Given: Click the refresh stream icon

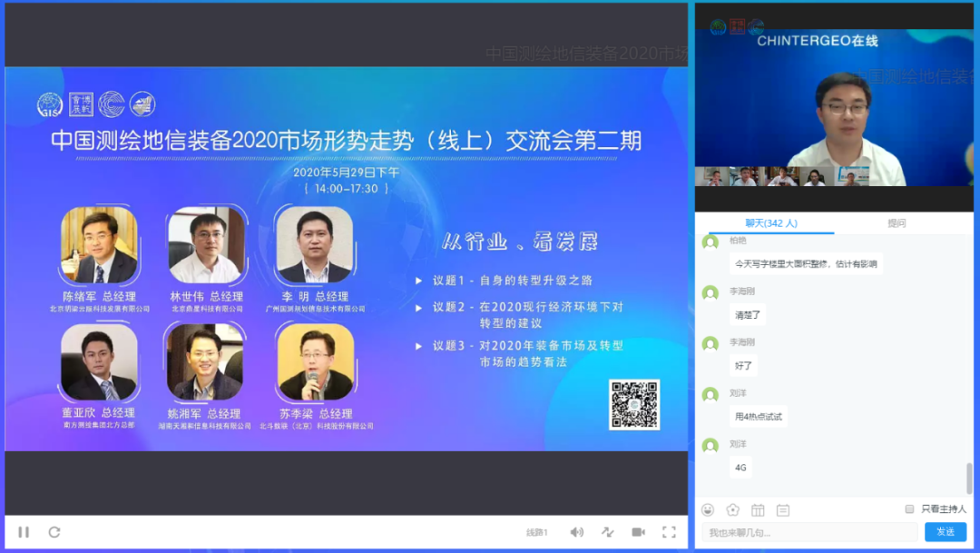Looking at the screenshot, I should click(54, 532).
